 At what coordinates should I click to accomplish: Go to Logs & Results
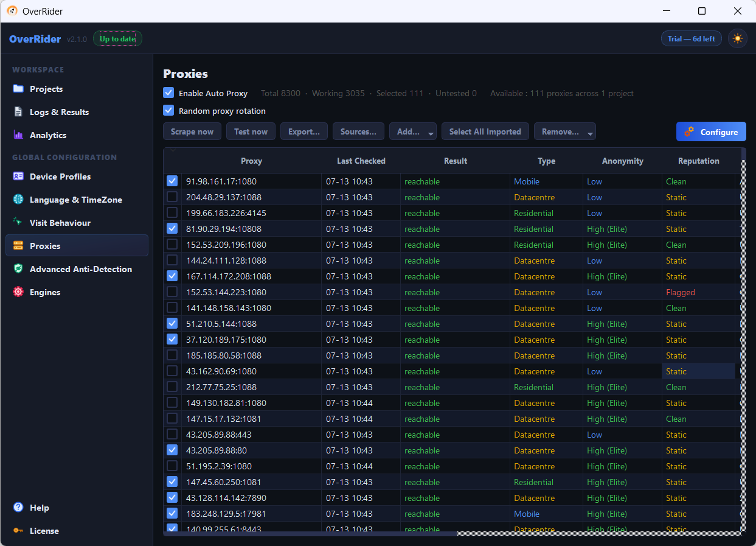(x=77, y=112)
